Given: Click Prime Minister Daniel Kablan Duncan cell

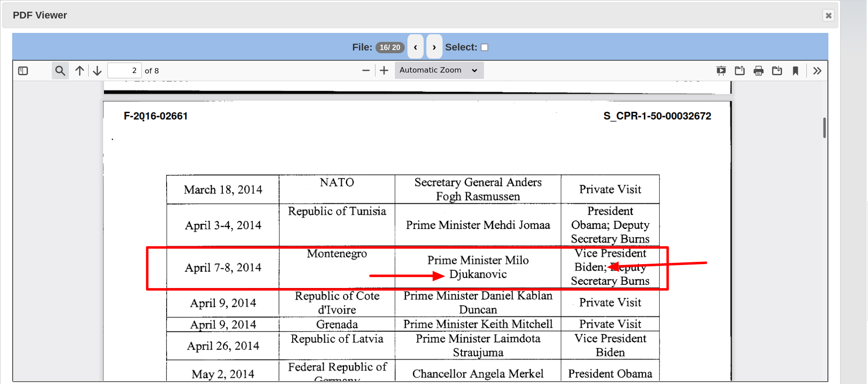Looking at the screenshot, I should click(478, 303).
